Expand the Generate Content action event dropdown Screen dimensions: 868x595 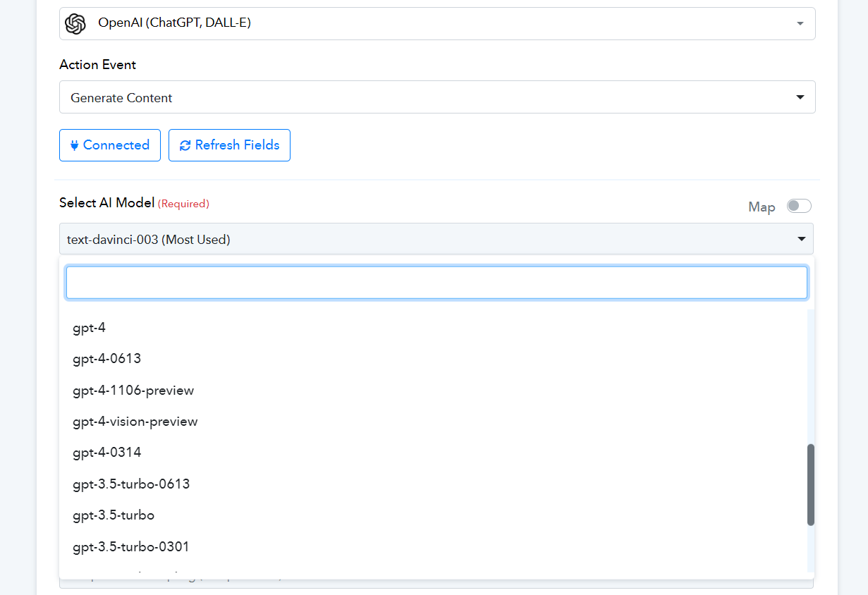[437, 97]
